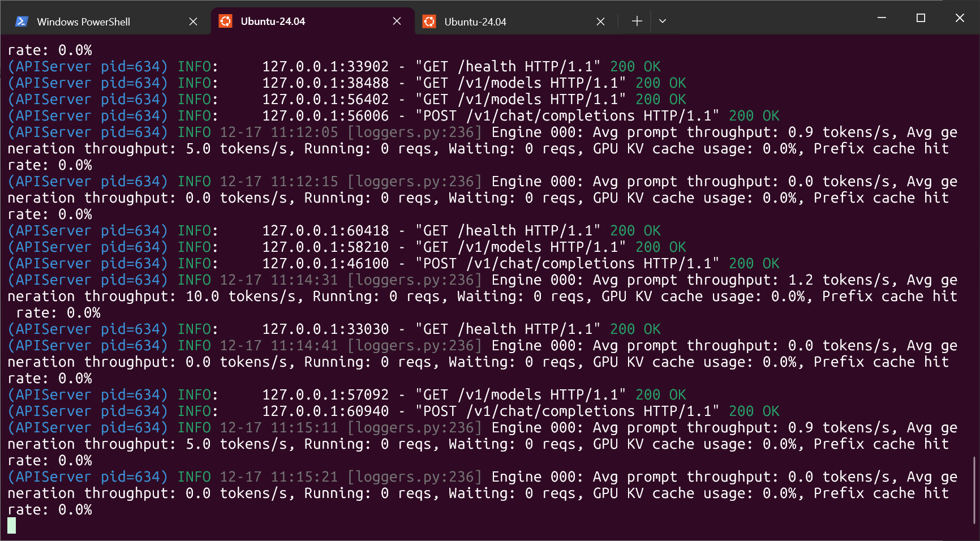This screenshot has width=980, height=541.
Task: Click the timestamp 12-17 11:14:41
Action: tap(279, 346)
